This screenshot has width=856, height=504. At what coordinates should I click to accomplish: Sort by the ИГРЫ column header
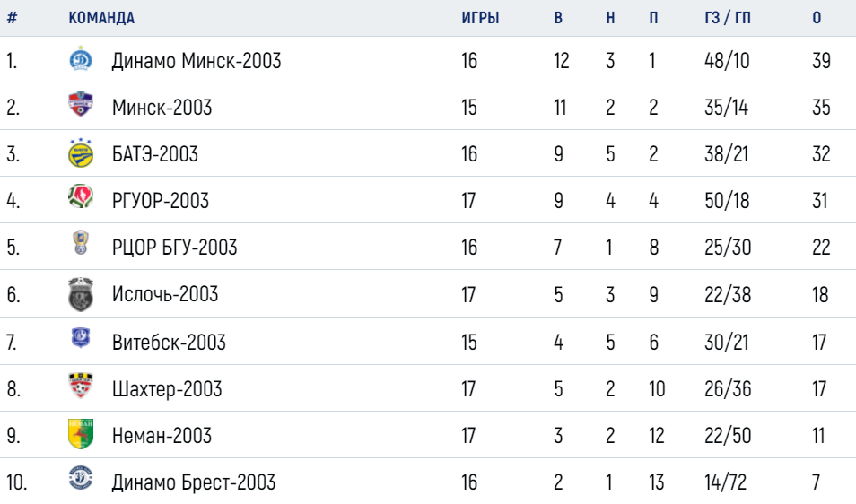(480, 18)
